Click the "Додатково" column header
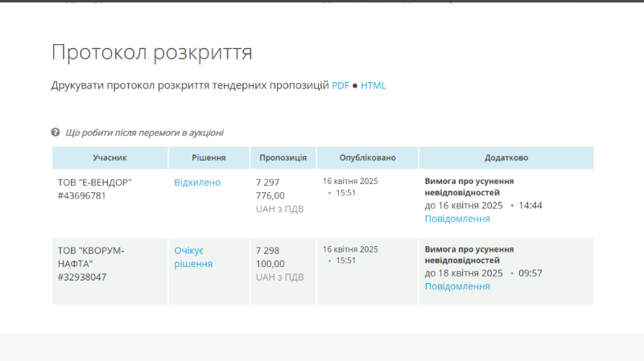 (506, 158)
